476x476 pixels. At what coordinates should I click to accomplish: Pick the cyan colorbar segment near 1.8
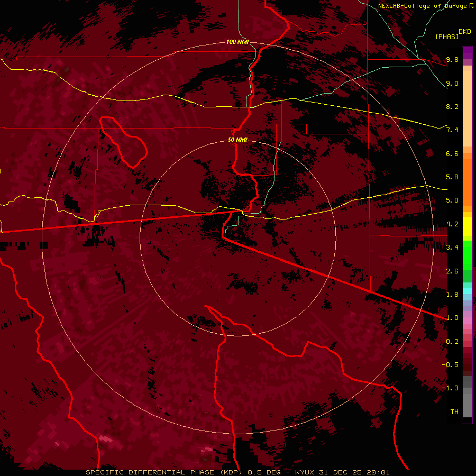tap(467, 291)
